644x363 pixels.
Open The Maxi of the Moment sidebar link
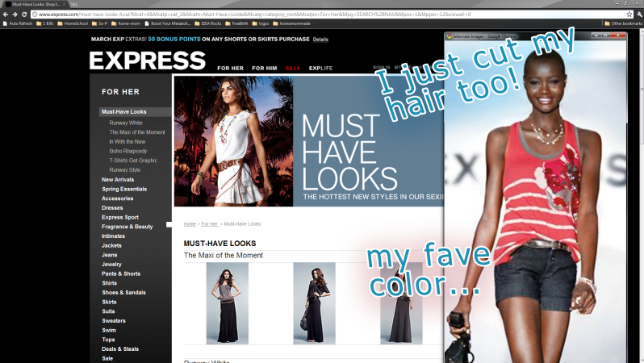point(137,132)
